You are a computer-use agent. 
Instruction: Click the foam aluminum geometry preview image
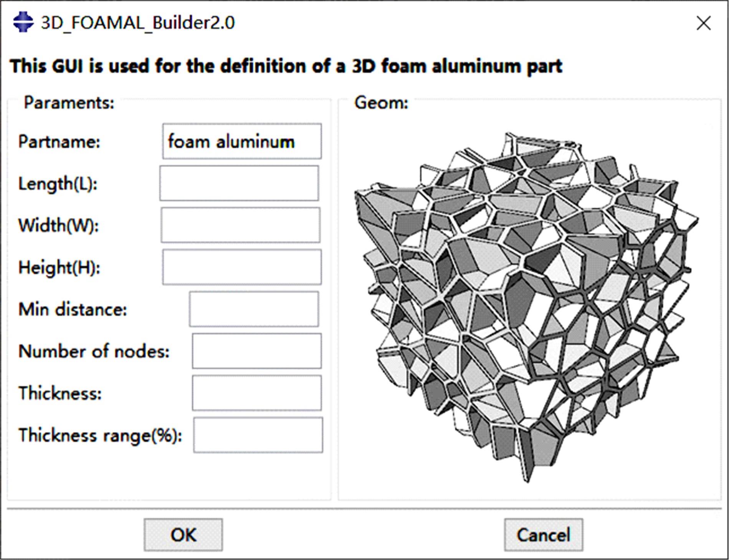(x=526, y=303)
